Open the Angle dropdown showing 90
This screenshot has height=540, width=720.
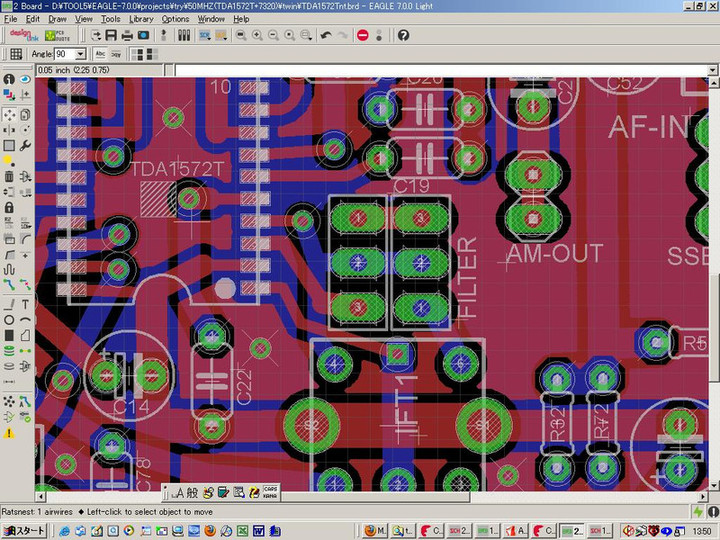(x=81, y=53)
